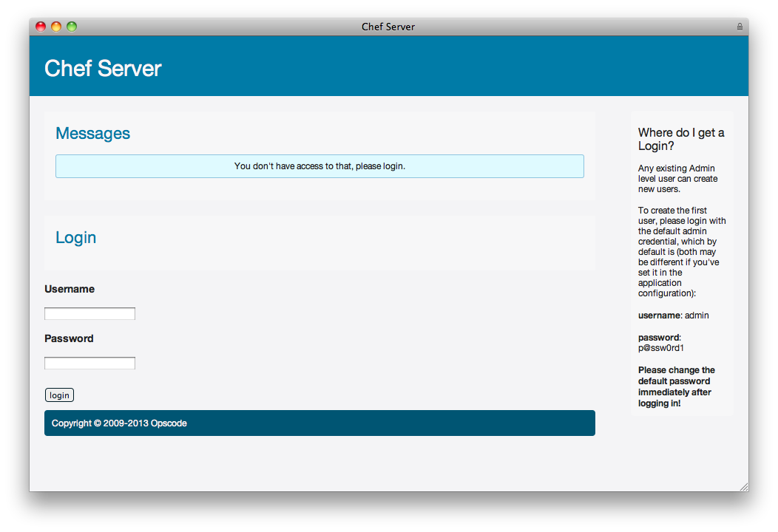Click the window resize grip at bottom right
Viewport: 778px width, 532px height.
pyautogui.click(x=743, y=485)
